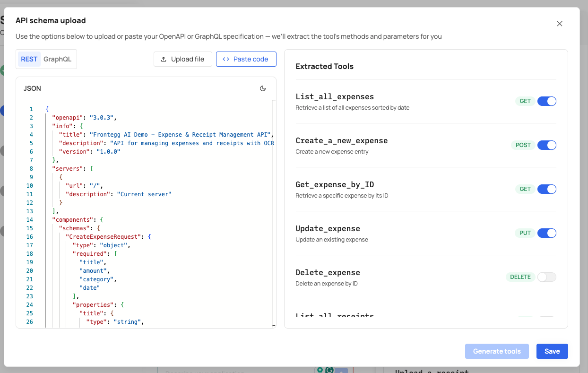Close the API schema upload dialog
Viewport: 588px width, 373px height.
click(x=560, y=23)
